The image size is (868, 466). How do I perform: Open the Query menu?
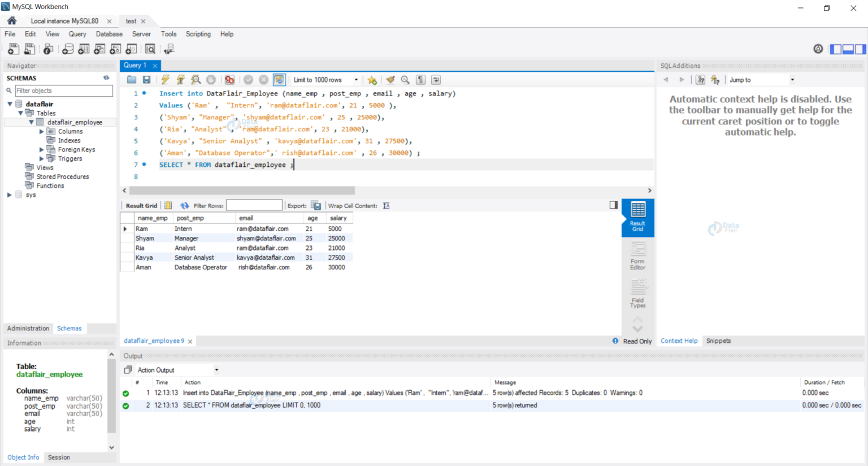click(77, 34)
